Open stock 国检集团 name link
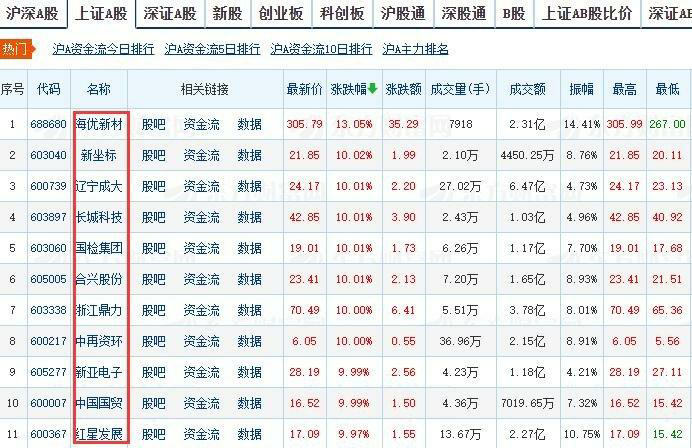The height and width of the screenshot is (448, 692). [99, 248]
